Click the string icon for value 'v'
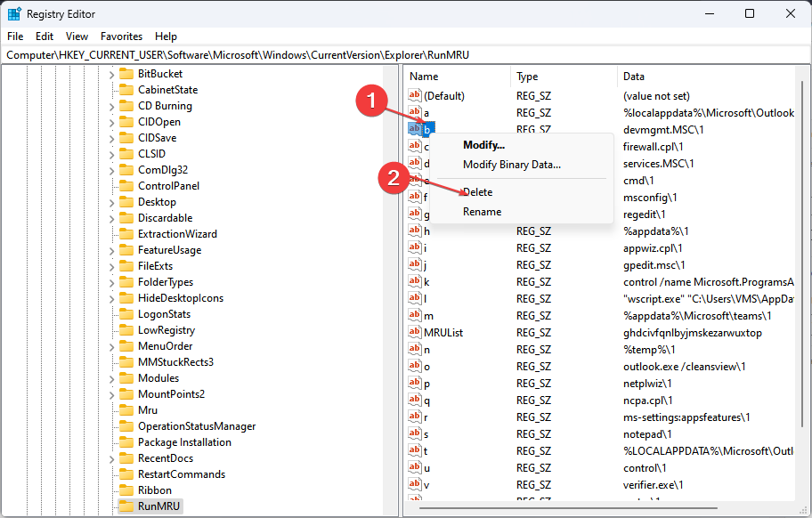 click(x=414, y=485)
